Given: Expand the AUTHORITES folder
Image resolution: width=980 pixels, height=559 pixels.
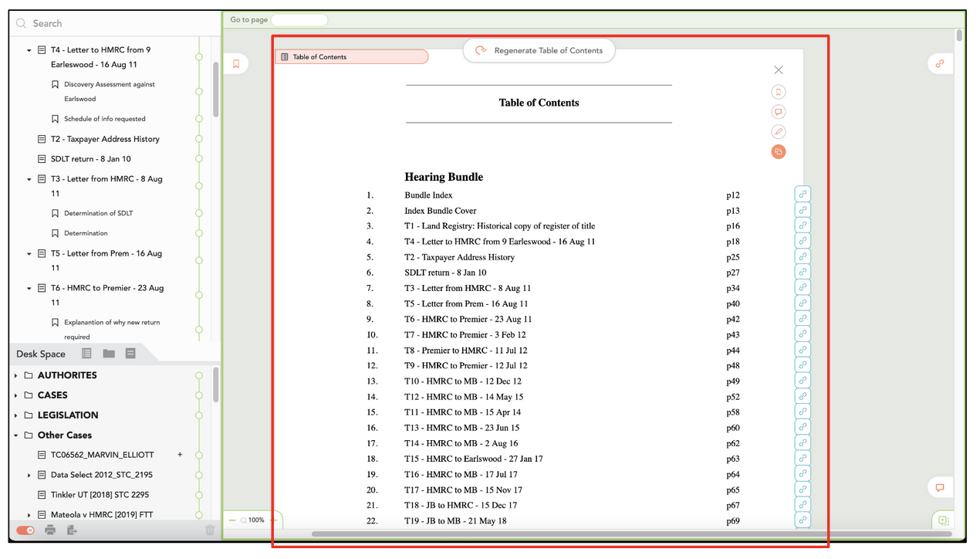Looking at the screenshot, I should (x=16, y=375).
